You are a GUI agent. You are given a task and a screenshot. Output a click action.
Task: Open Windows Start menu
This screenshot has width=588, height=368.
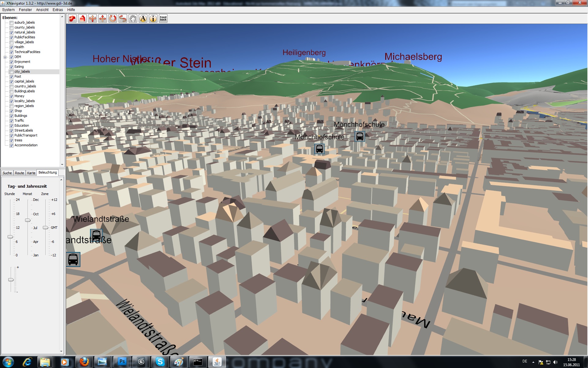[x=8, y=362]
